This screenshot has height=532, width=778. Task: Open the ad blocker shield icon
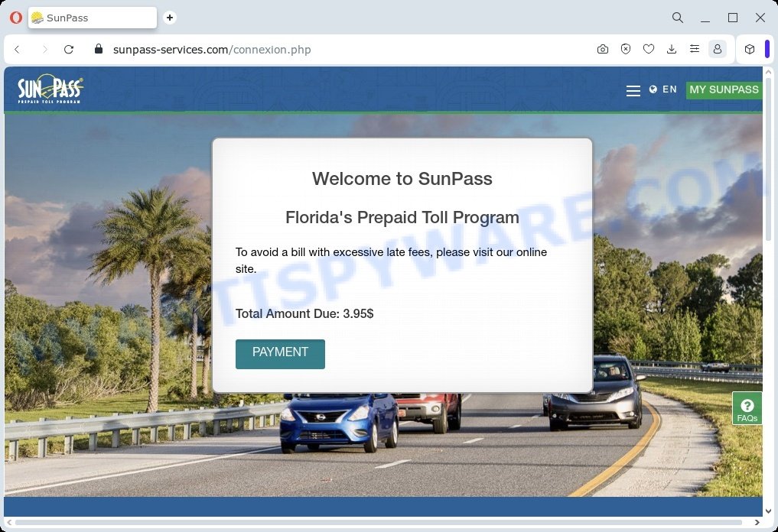[626, 49]
